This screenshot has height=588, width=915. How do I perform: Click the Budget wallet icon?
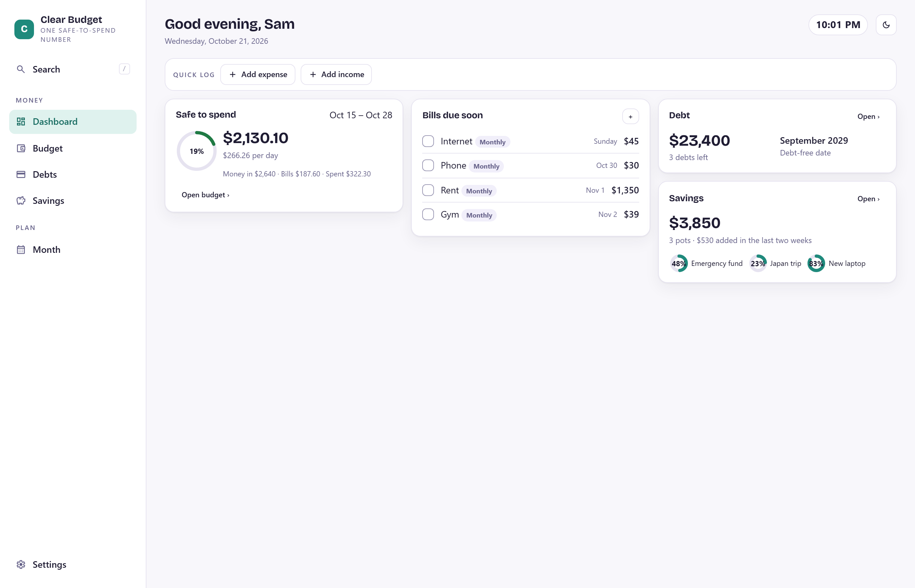point(21,148)
